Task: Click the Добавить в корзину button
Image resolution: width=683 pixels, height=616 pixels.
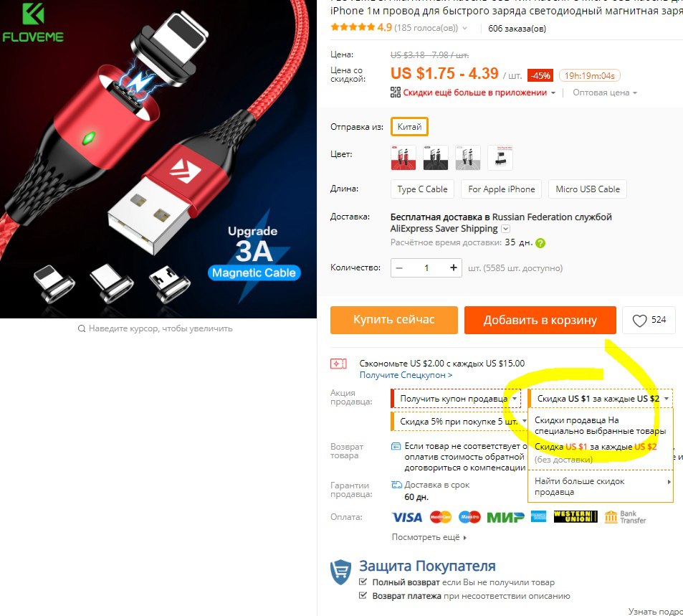Action: (x=540, y=320)
